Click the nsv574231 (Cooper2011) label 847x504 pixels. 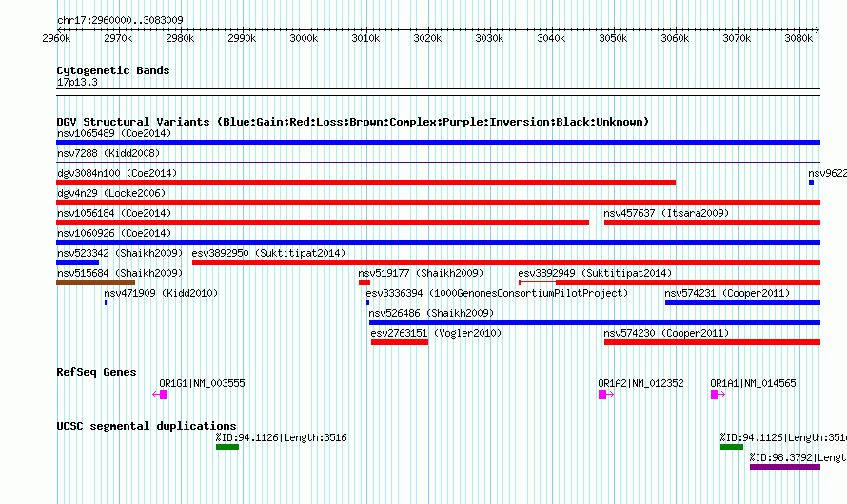727,293
